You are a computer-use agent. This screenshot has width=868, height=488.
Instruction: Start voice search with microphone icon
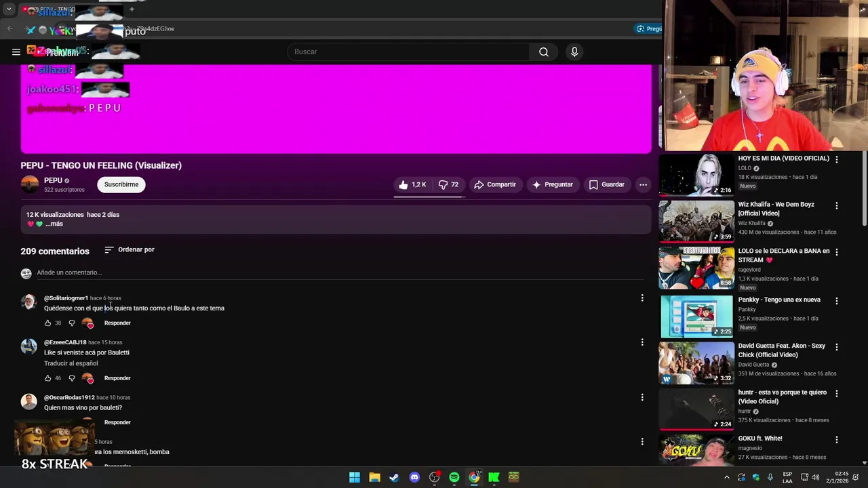click(574, 52)
